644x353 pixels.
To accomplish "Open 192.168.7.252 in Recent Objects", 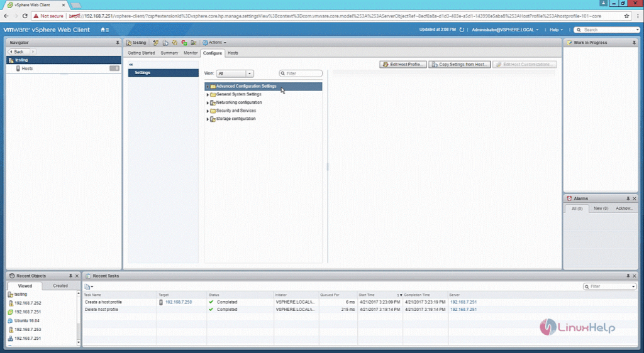I will point(28,303).
